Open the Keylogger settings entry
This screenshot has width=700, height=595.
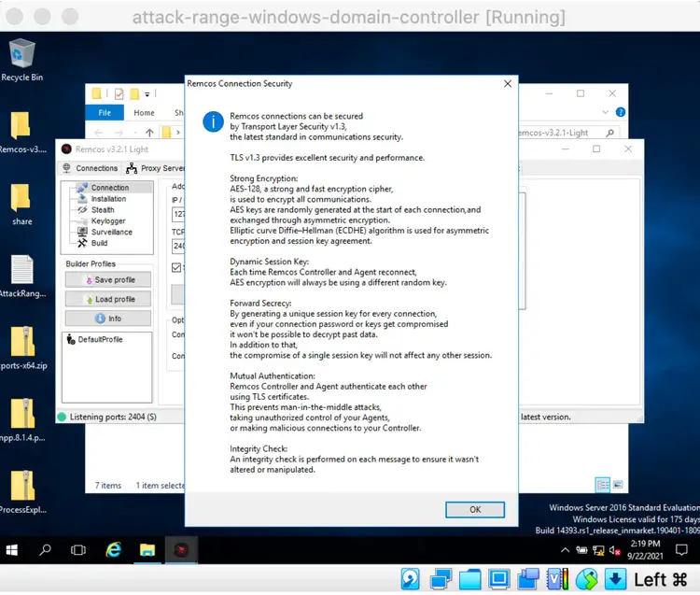(x=108, y=221)
